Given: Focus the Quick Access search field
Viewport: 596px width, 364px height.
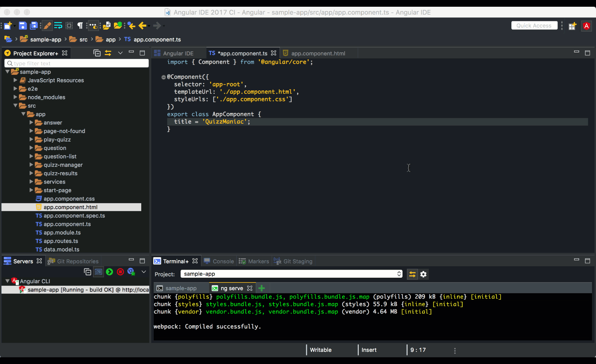Looking at the screenshot, I should [x=534, y=26].
